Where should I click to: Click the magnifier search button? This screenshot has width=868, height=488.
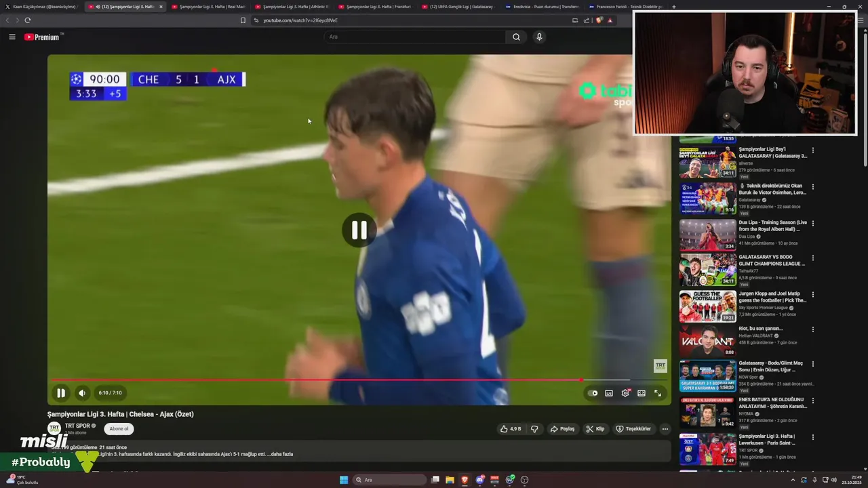pyautogui.click(x=516, y=37)
